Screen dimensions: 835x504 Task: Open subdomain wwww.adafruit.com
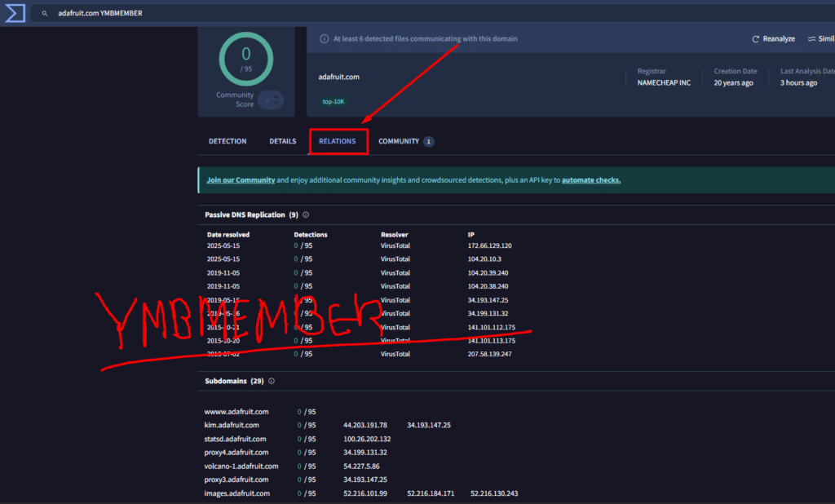[x=236, y=412]
